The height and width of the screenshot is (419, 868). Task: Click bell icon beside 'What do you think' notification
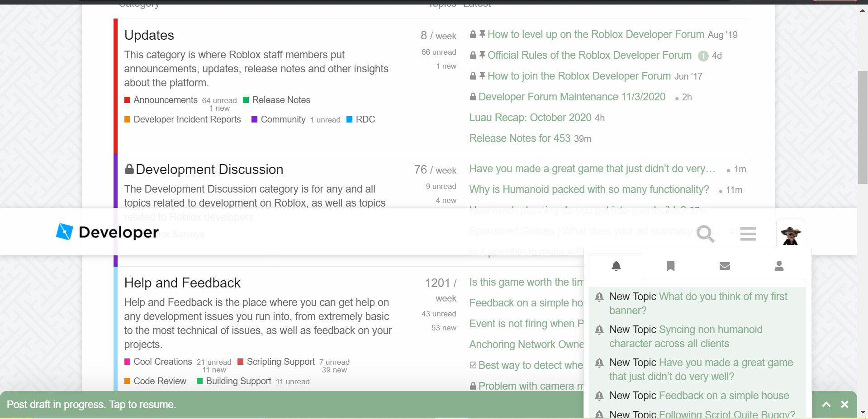pyautogui.click(x=599, y=297)
